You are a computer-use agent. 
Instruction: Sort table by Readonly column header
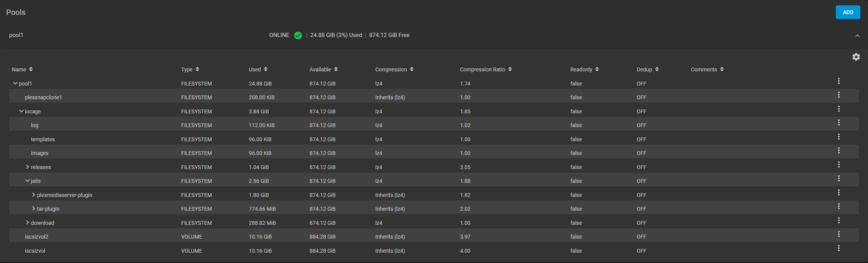tap(584, 69)
